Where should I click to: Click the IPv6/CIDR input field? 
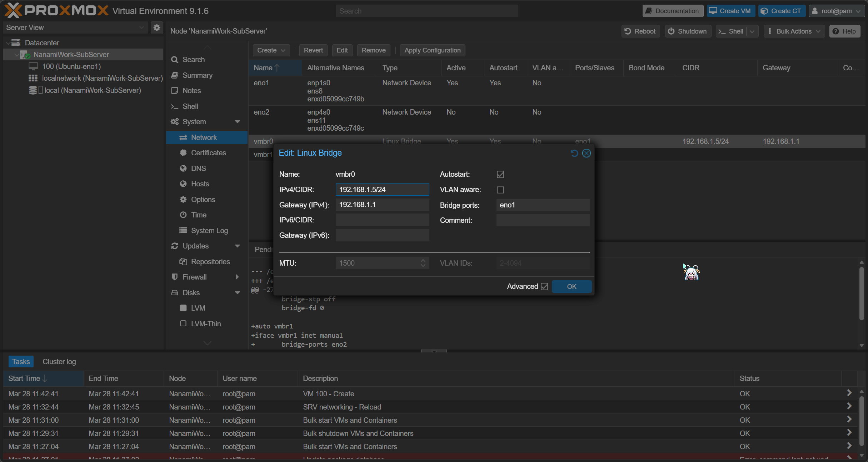click(x=382, y=220)
